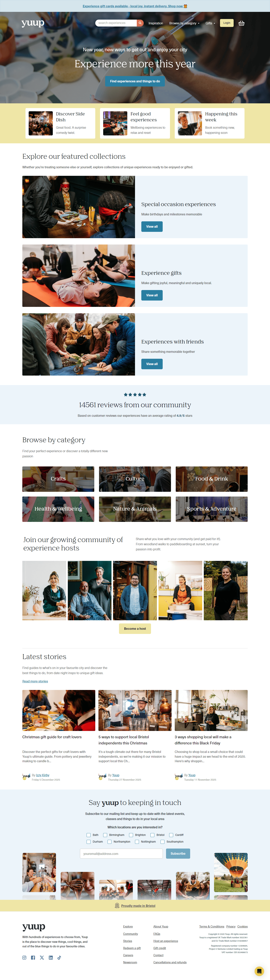The image size is (270, 980).
Task: Click the orange search magnifier icon
Action: click(x=140, y=23)
